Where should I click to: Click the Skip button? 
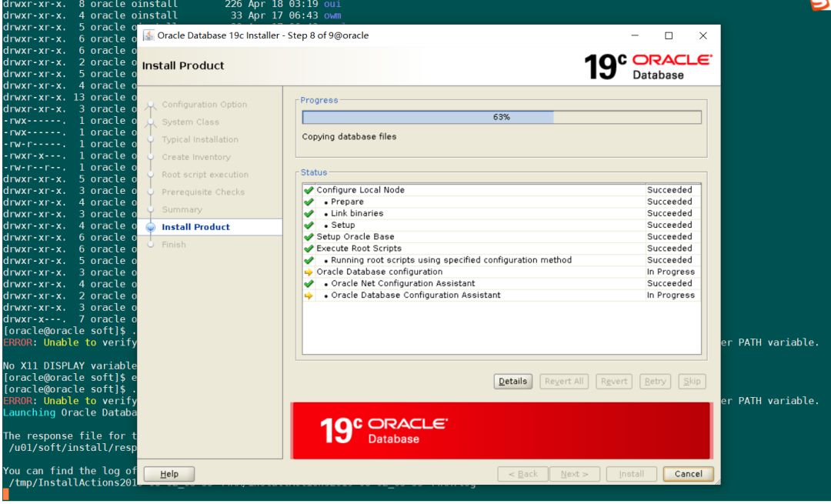click(x=692, y=381)
